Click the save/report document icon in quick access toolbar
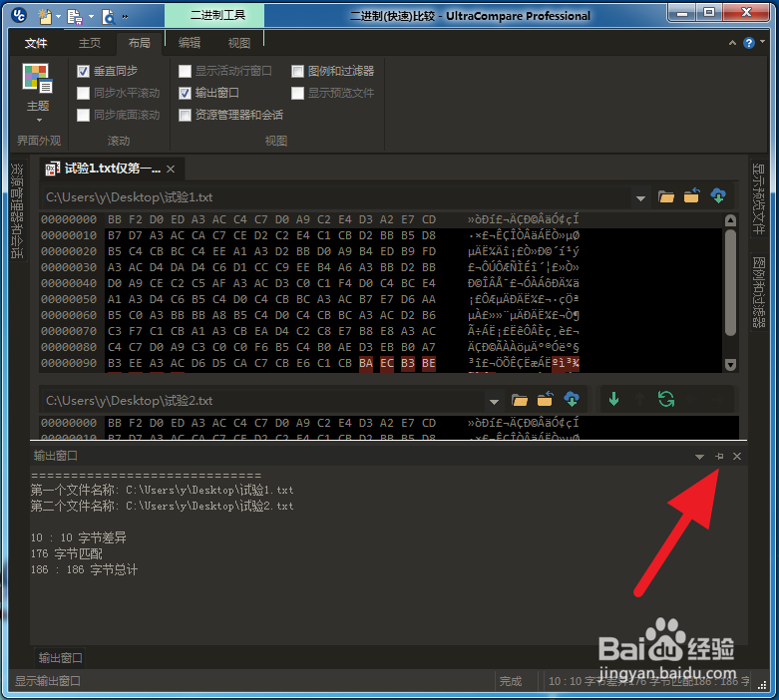The width and height of the screenshot is (779, 700). 75,16
